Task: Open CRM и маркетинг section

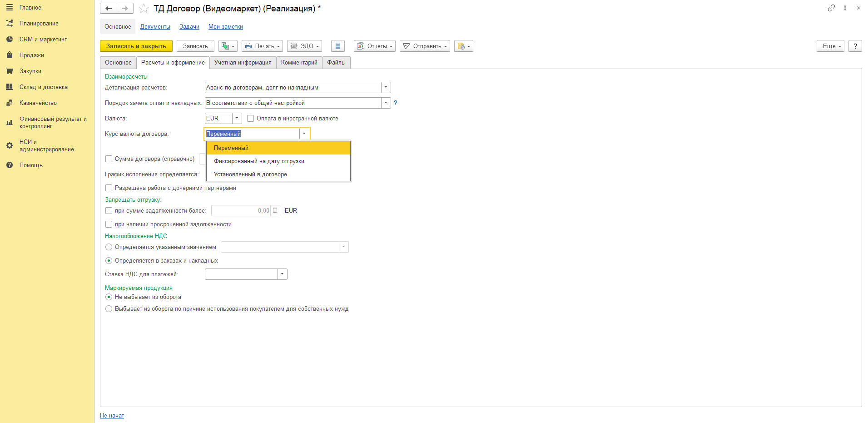Action: (x=43, y=40)
